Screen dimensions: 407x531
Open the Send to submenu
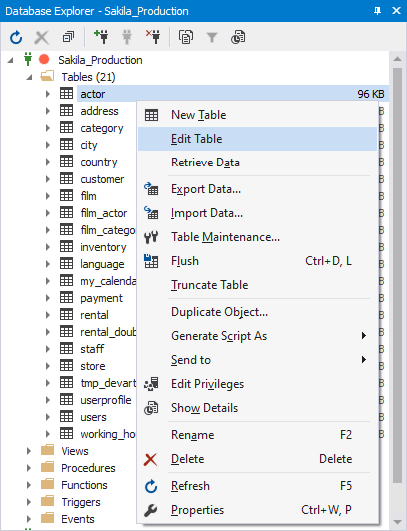tap(257, 360)
